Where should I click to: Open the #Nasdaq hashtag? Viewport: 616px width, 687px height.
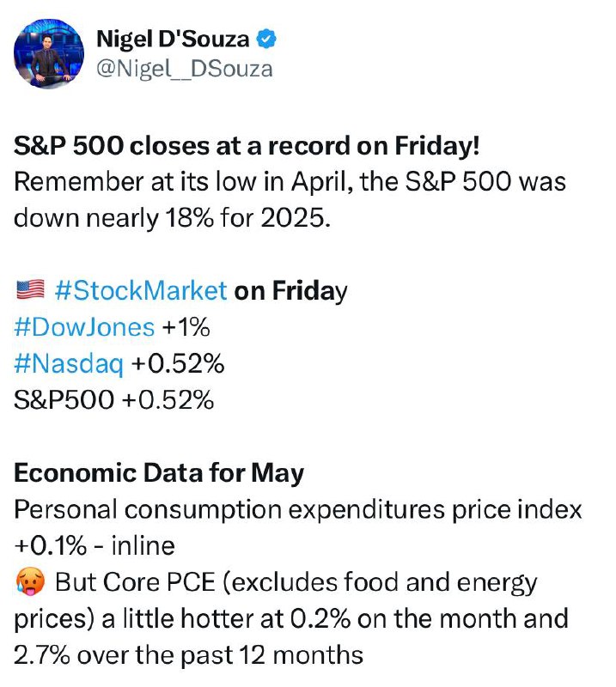click(69, 364)
